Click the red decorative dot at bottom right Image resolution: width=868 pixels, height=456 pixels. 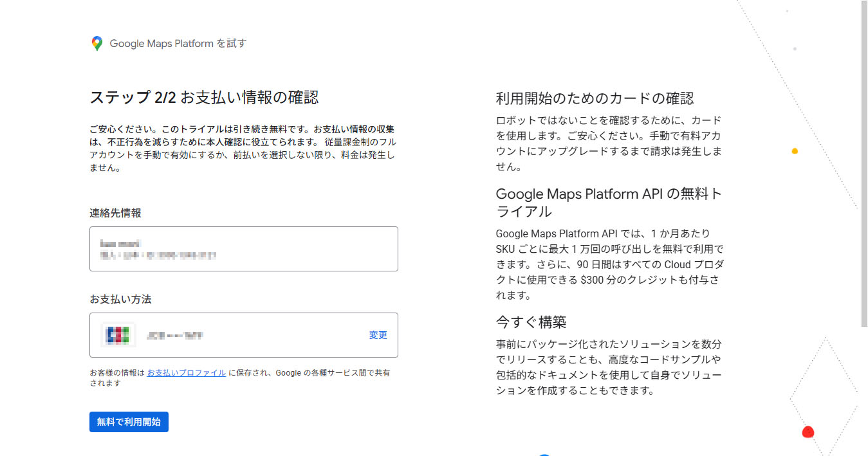(808, 432)
